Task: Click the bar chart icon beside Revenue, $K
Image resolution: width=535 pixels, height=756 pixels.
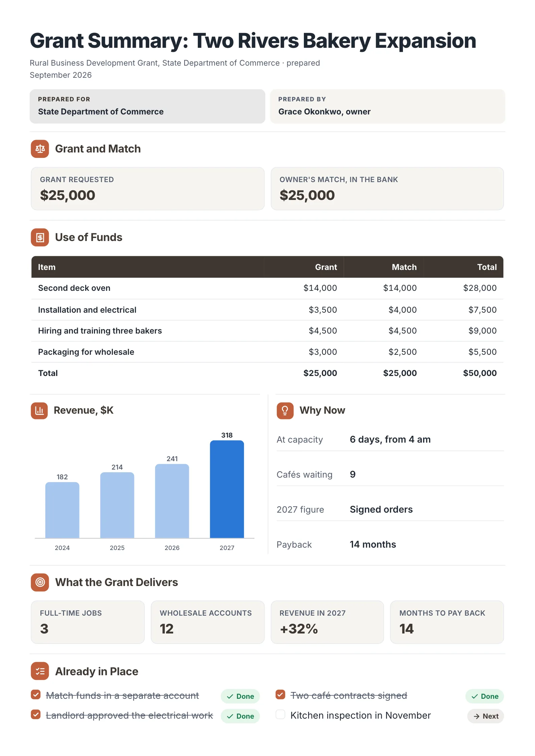Action: pos(39,410)
